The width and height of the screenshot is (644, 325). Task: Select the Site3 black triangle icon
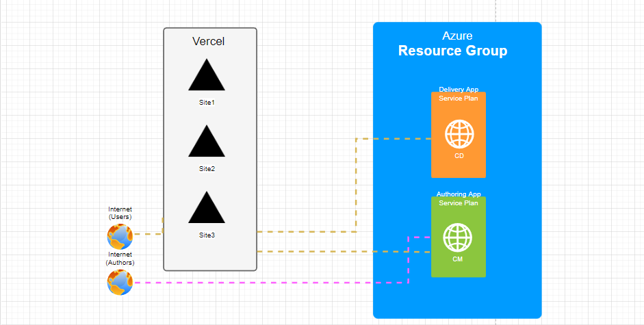pos(207,210)
